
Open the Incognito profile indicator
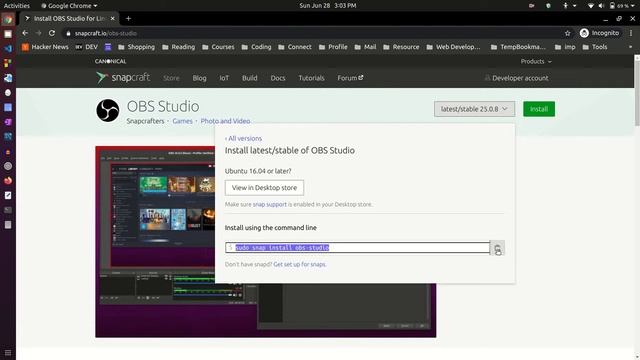coord(599,33)
